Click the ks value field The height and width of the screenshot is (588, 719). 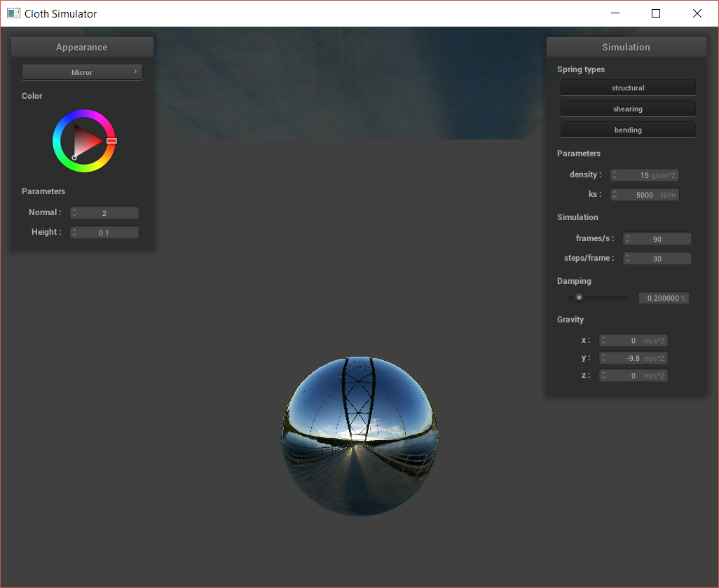click(x=644, y=195)
